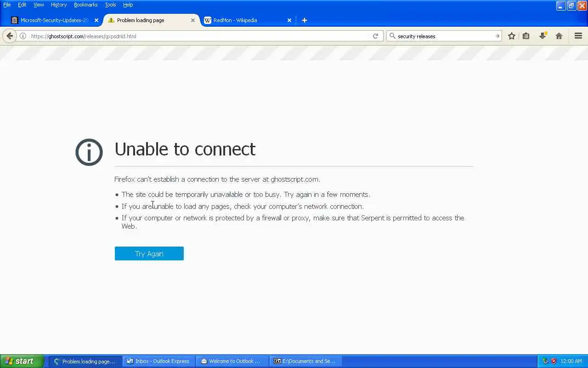Viewport: 588px width, 368px height.
Task: Close the Microsoft-Security-Updates tab
Action: pos(96,20)
